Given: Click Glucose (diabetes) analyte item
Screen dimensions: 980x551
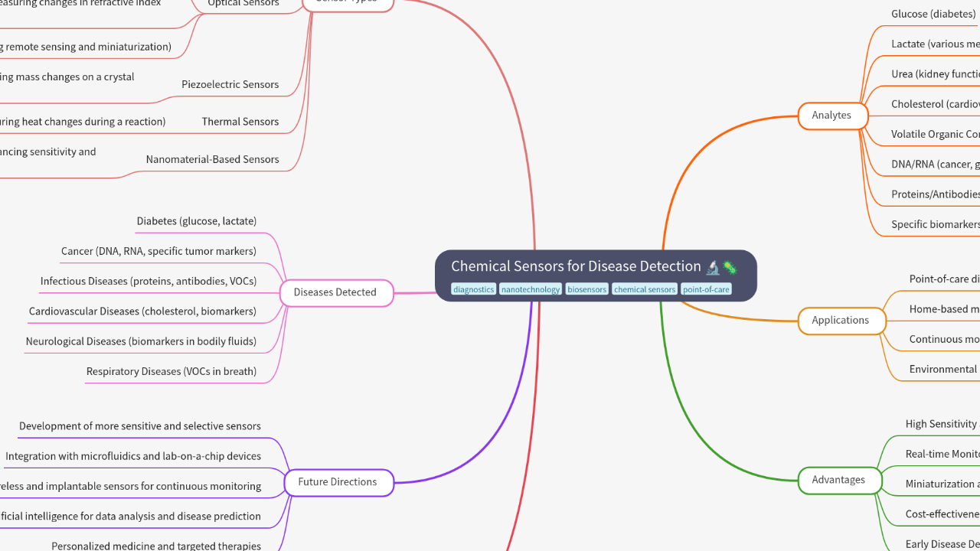Looking at the screenshot, I should (x=933, y=14).
